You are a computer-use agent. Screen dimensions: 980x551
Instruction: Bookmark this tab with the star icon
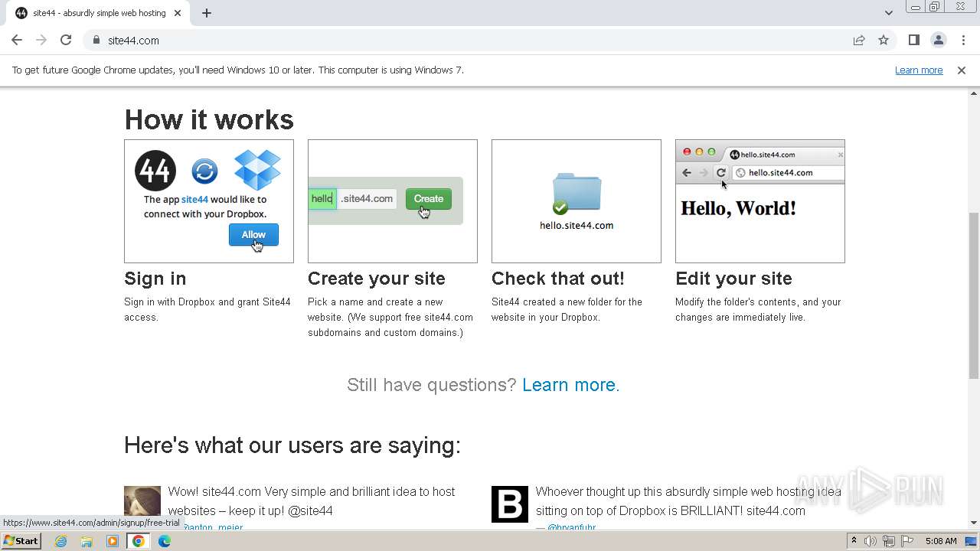point(884,40)
